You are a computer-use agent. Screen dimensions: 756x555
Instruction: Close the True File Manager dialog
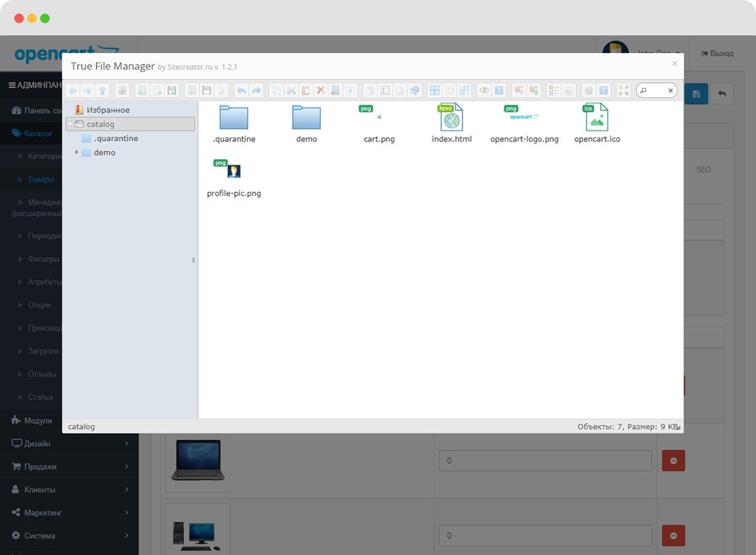click(674, 63)
